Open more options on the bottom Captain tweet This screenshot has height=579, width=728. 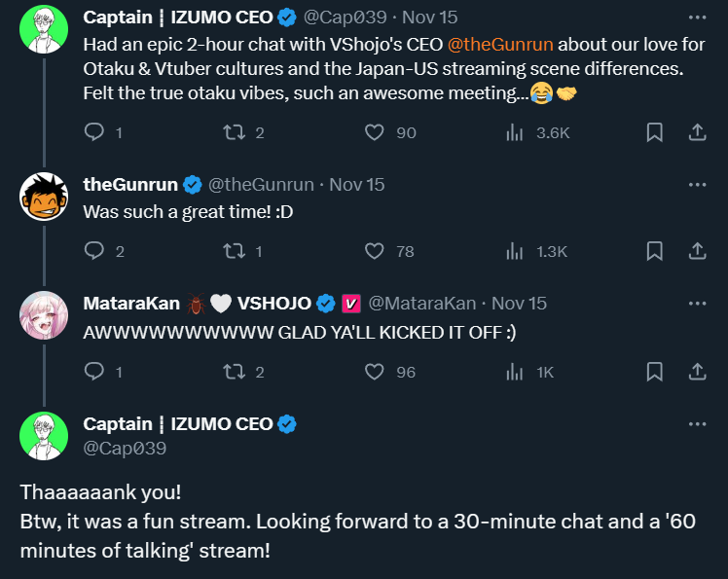click(697, 424)
